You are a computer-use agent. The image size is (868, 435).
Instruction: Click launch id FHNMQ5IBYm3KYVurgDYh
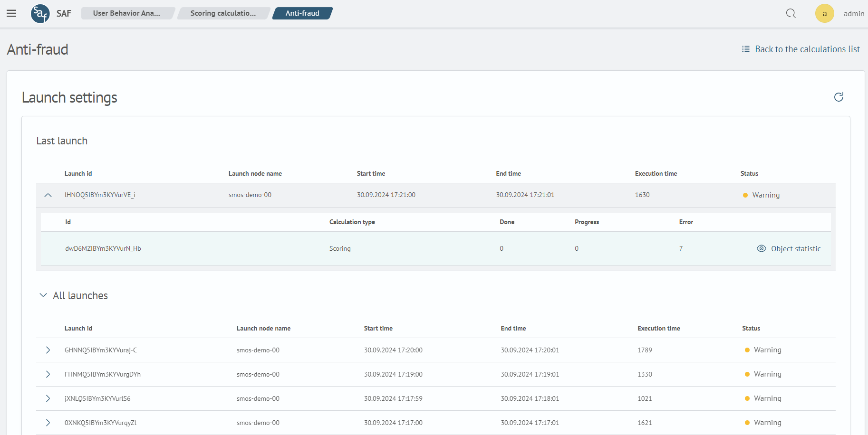[103, 374]
